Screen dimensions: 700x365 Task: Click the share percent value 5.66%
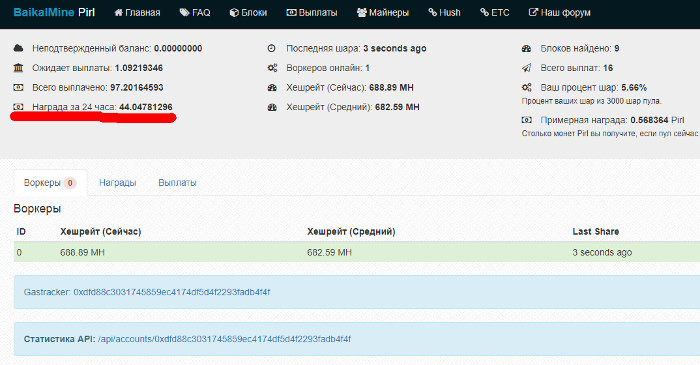(x=634, y=87)
